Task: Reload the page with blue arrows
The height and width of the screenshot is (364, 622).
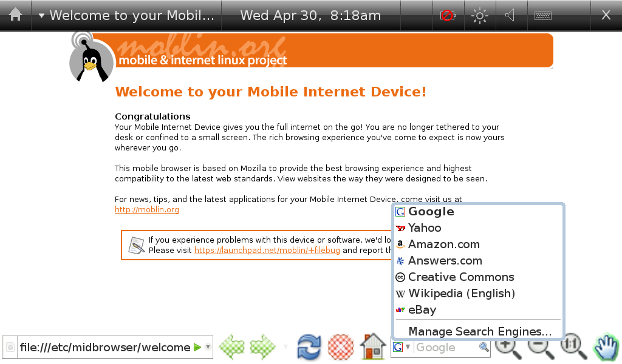Action: (x=309, y=348)
